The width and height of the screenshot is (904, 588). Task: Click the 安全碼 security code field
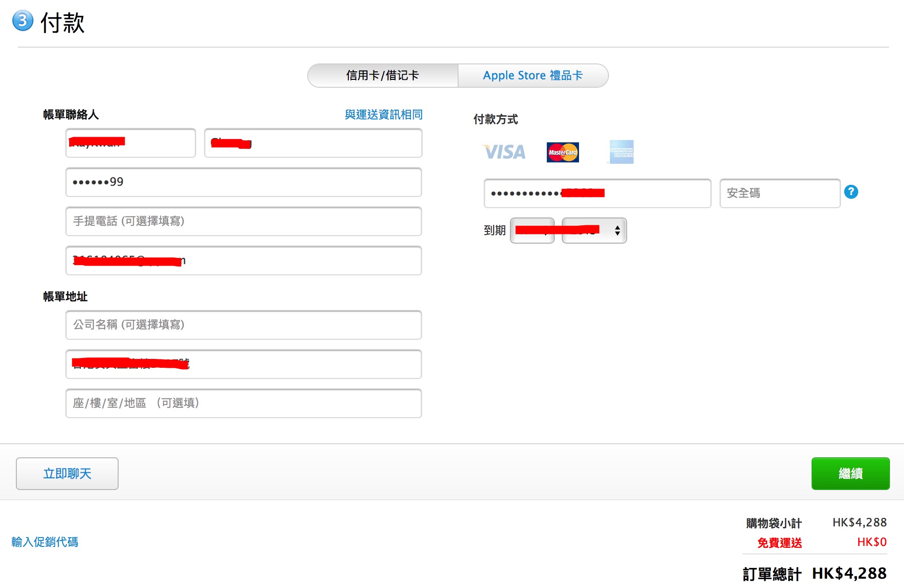[x=779, y=193]
